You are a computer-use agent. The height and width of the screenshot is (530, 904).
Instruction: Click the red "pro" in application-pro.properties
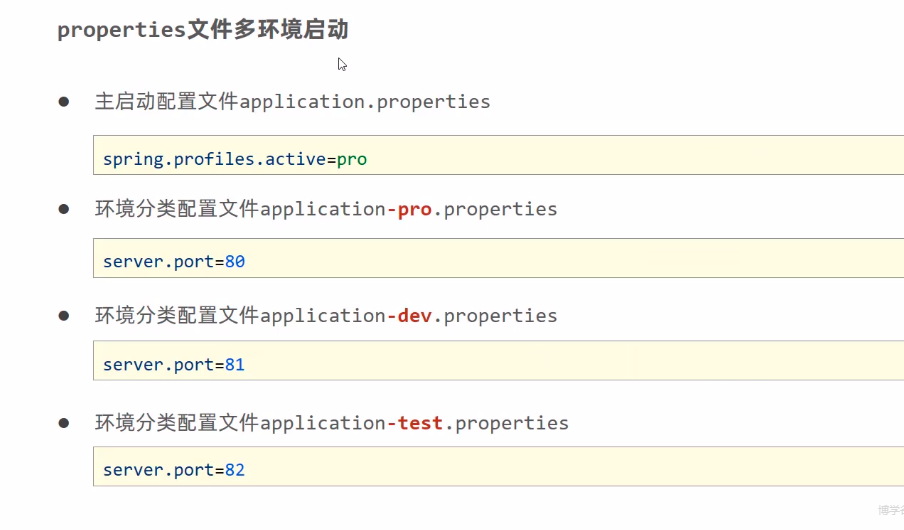[x=415, y=209]
